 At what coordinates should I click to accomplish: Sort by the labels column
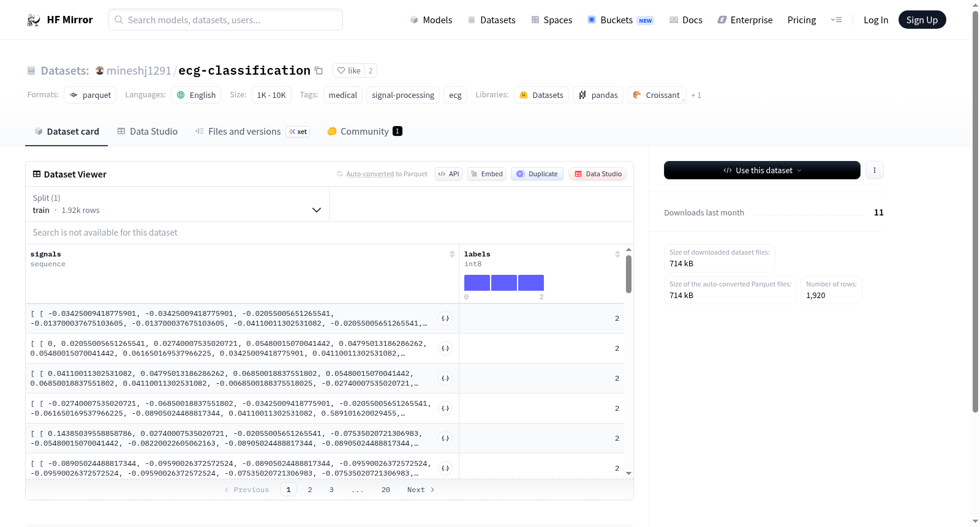coord(617,254)
